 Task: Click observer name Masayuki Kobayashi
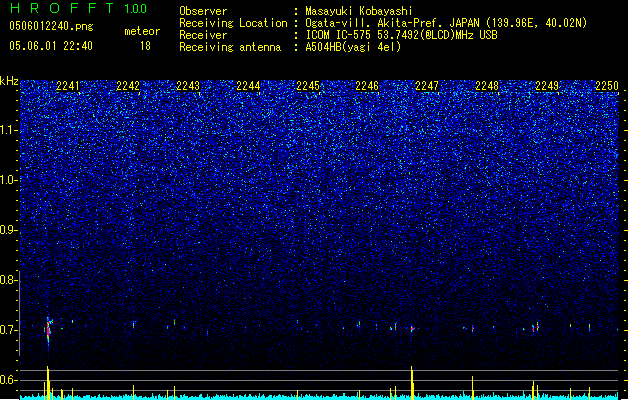click(359, 11)
